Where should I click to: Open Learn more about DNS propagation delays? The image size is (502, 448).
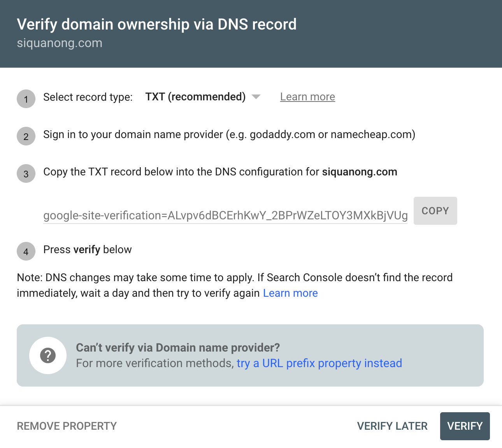coord(290,293)
